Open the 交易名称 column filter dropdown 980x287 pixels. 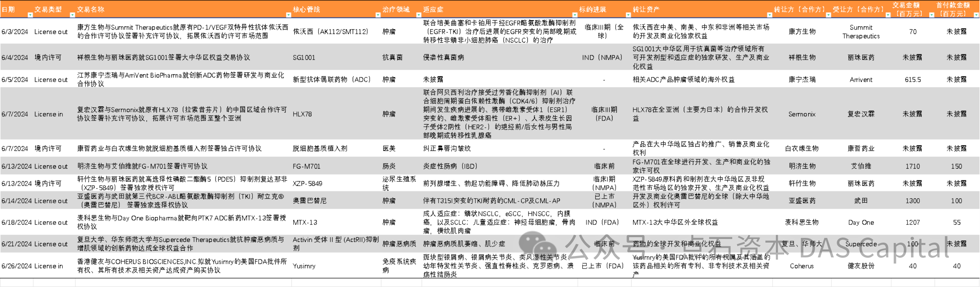288,15
